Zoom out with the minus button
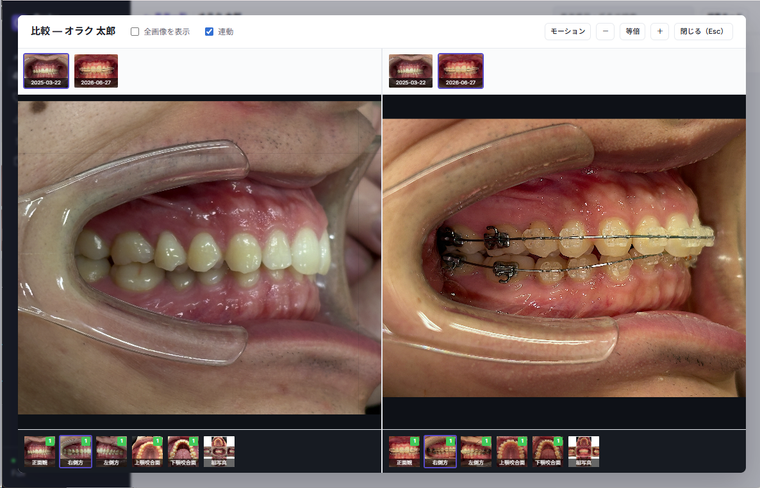This screenshot has width=760, height=488. 605,31
